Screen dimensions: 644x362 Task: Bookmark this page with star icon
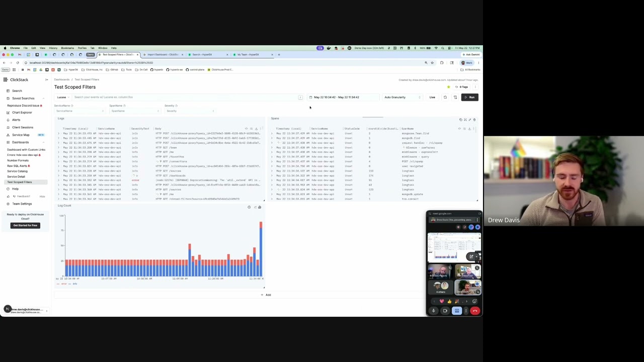pos(432,63)
